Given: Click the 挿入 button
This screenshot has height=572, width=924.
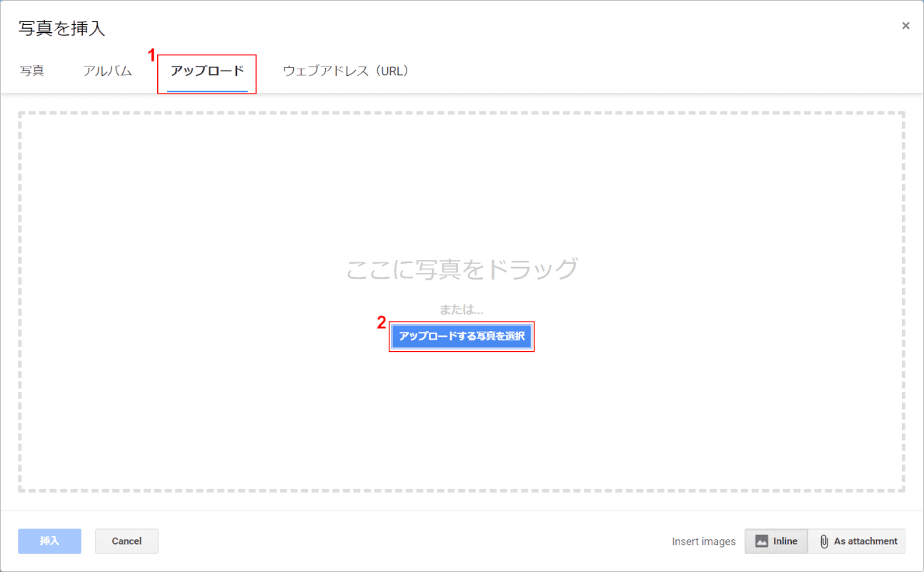Looking at the screenshot, I should click(x=49, y=541).
